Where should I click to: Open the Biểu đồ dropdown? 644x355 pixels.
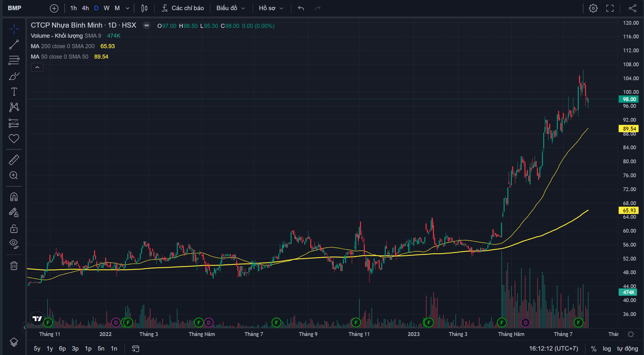[x=230, y=8]
